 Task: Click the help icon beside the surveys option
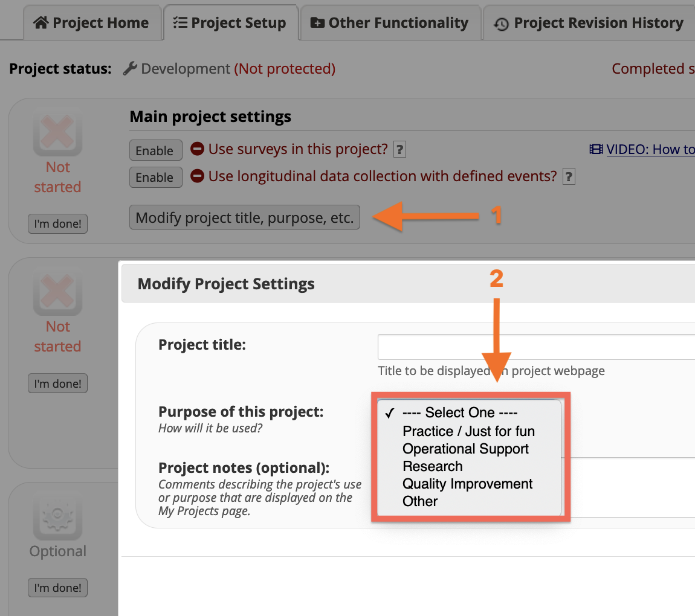399,149
